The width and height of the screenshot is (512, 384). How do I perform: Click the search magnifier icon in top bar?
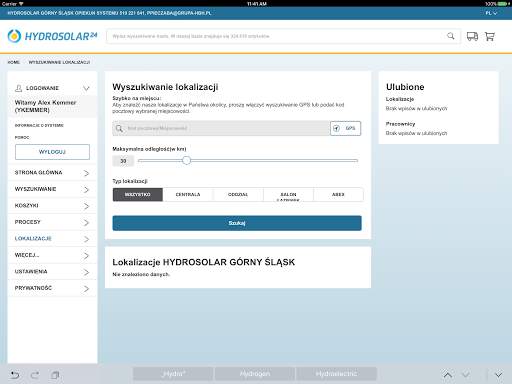(x=451, y=36)
